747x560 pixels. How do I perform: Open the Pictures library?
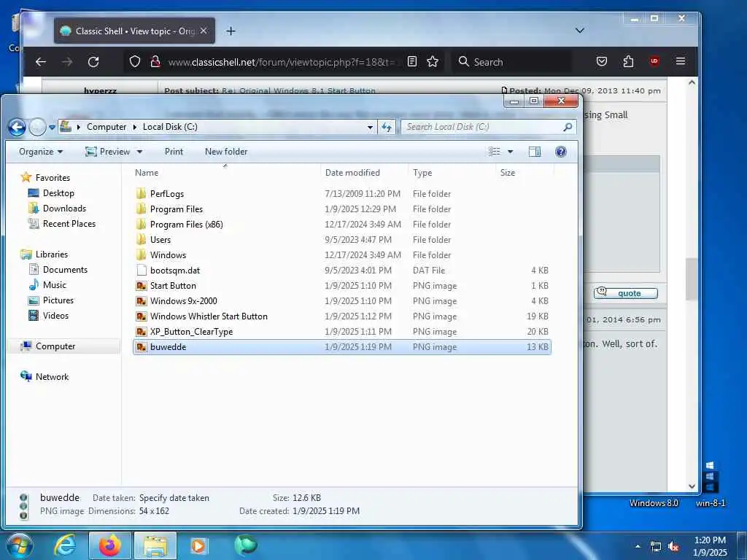click(58, 300)
